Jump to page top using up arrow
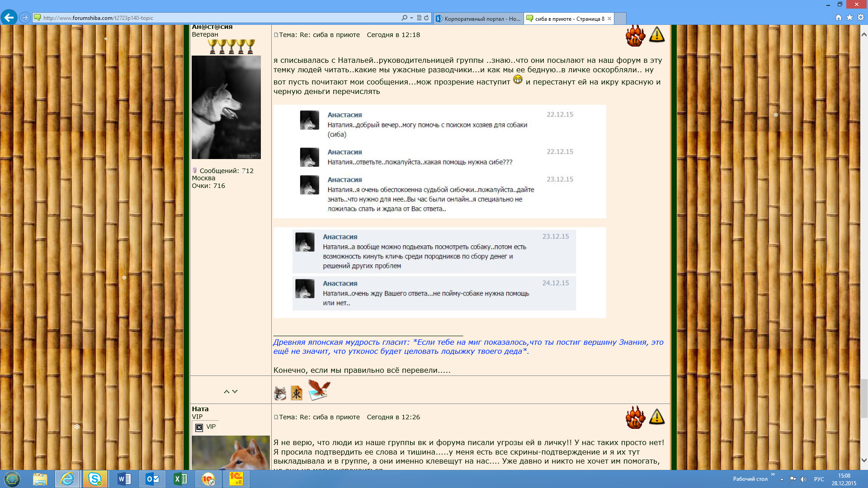 coord(226,391)
